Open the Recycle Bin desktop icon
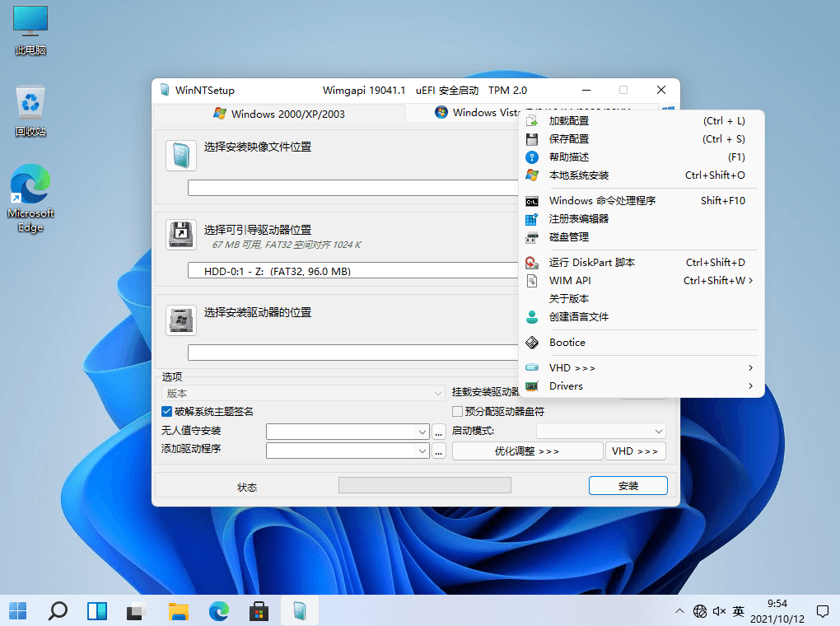Image resolution: width=840 pixels, height=626 pixels. pos(30,111)
